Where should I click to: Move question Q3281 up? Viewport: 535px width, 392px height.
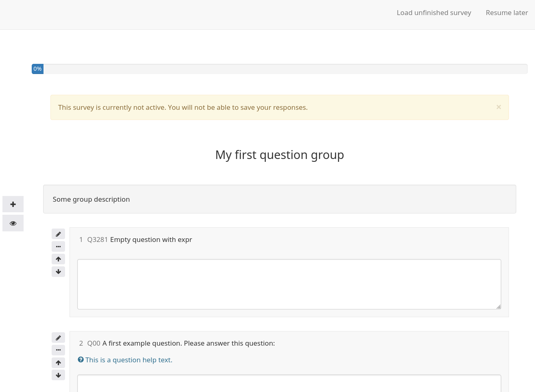58,259
